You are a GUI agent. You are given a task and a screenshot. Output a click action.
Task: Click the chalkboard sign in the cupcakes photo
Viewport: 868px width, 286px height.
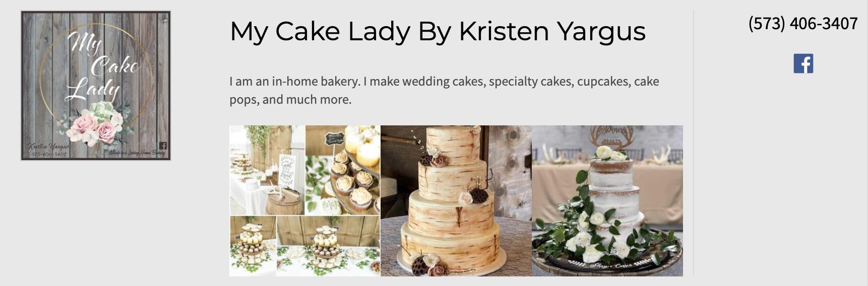pos(335,138)
